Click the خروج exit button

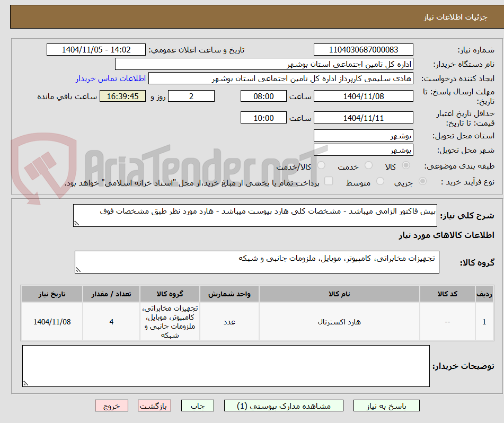(x=111, y=406)
